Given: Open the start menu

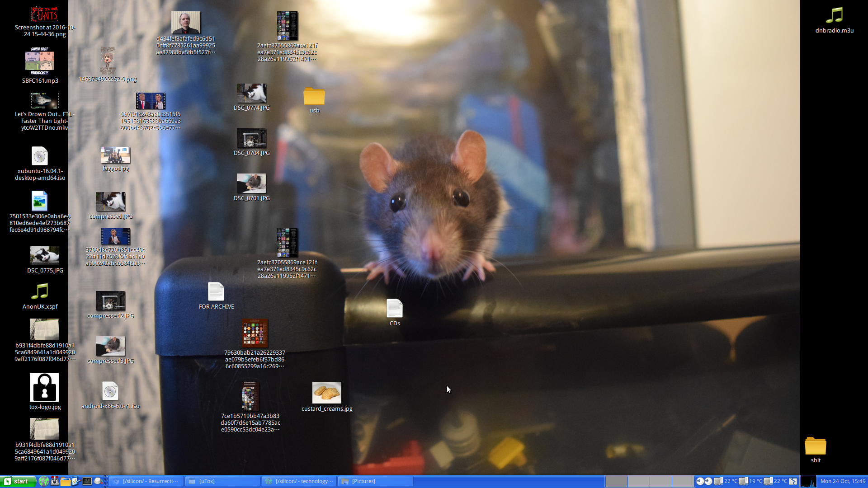Looking at the screenshot, I should click(x=17, y=481).
